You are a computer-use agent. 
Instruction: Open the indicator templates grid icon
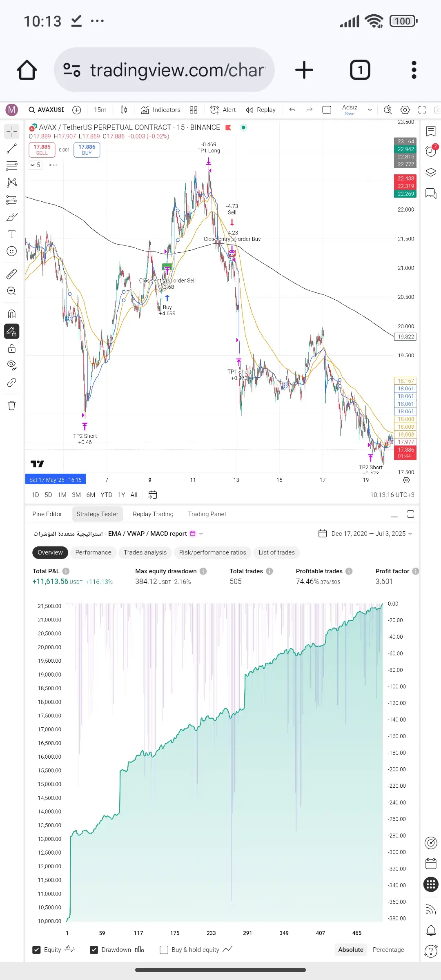click(x=194, y=110)
